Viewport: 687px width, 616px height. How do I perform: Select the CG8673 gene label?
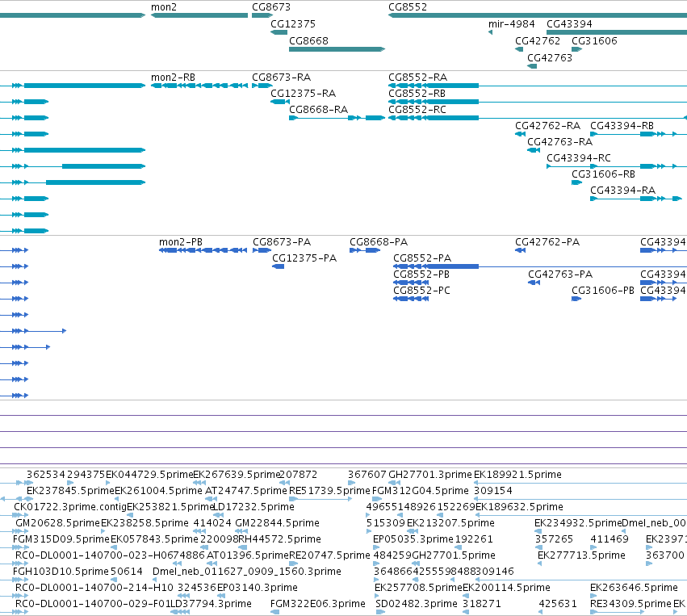tap(271, 7)
